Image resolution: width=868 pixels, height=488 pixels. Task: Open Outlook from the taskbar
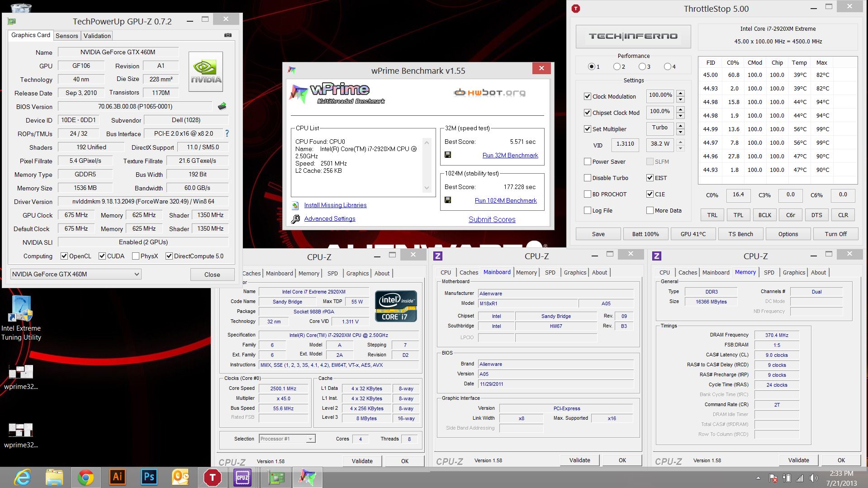tap(180, 477)
